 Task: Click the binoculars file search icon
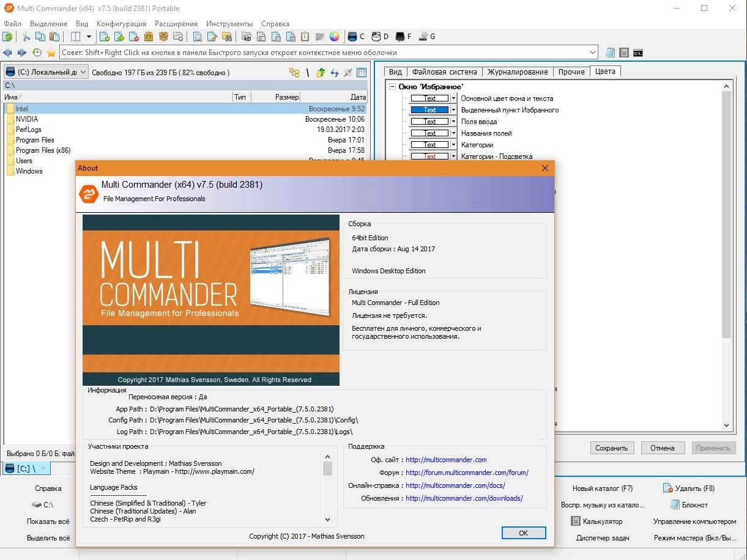[227, 37]
